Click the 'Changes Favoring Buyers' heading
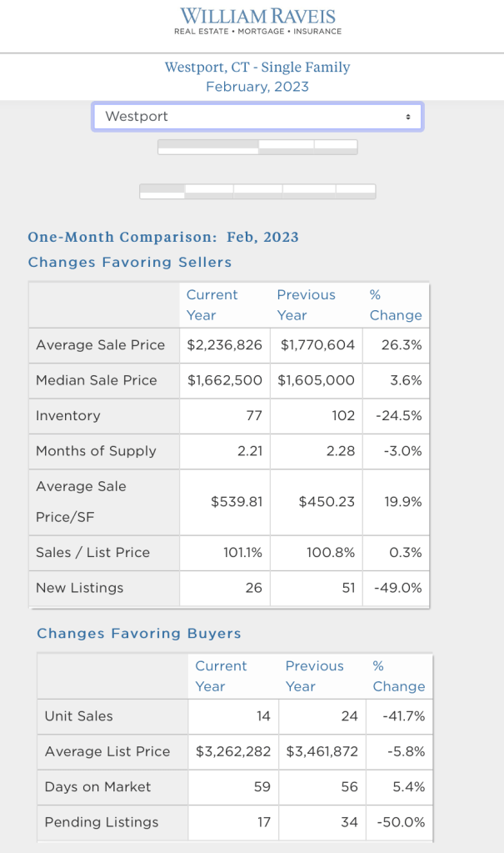The image size is (504, 853). pos(139,633)
